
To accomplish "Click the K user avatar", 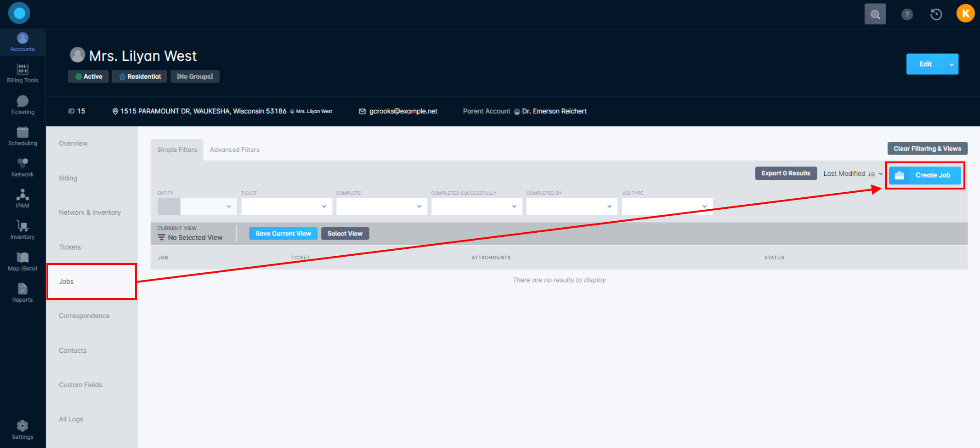I will pyautogui.click(x=965, y=13).
